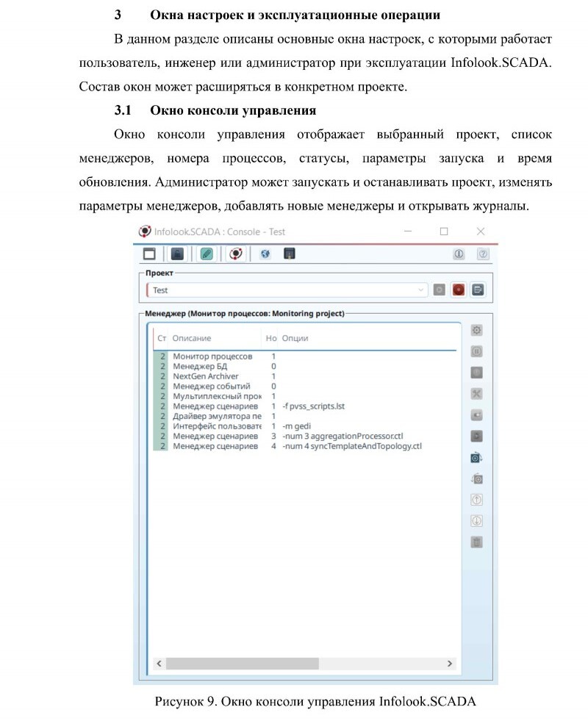This screenshot has width=588, height=721.
Task: Select the Менеджер событий row
Action: [305, 387]
